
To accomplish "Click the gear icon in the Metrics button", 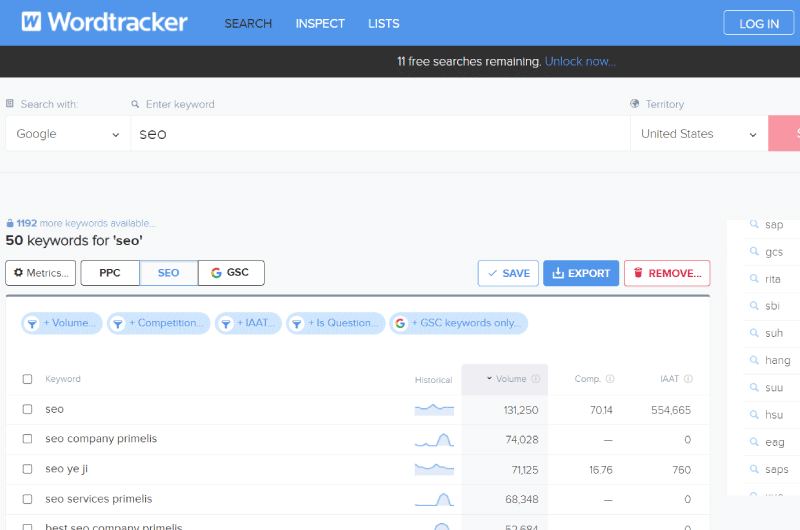I will pyautogui.click(x=18, y=272).
